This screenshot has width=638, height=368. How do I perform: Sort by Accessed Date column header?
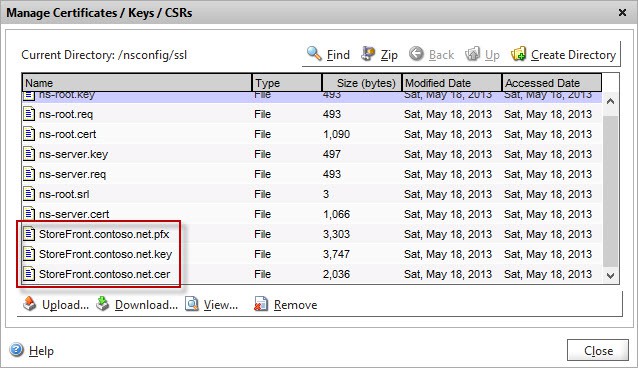click(552, 83)
